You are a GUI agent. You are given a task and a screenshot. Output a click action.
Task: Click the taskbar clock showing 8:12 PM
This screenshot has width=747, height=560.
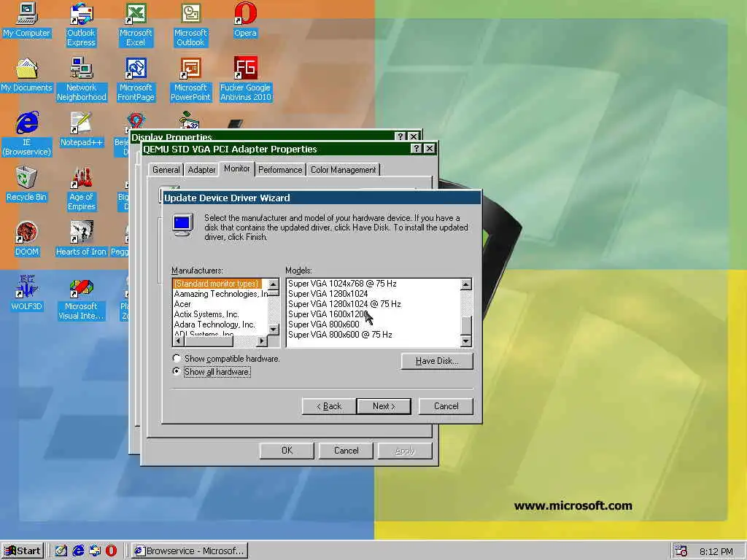[716, 551]
